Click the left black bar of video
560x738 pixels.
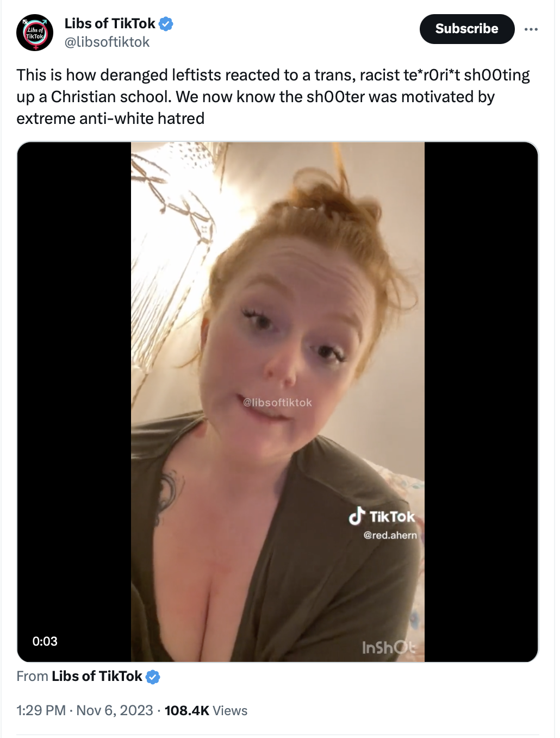(x=74, y=402)
